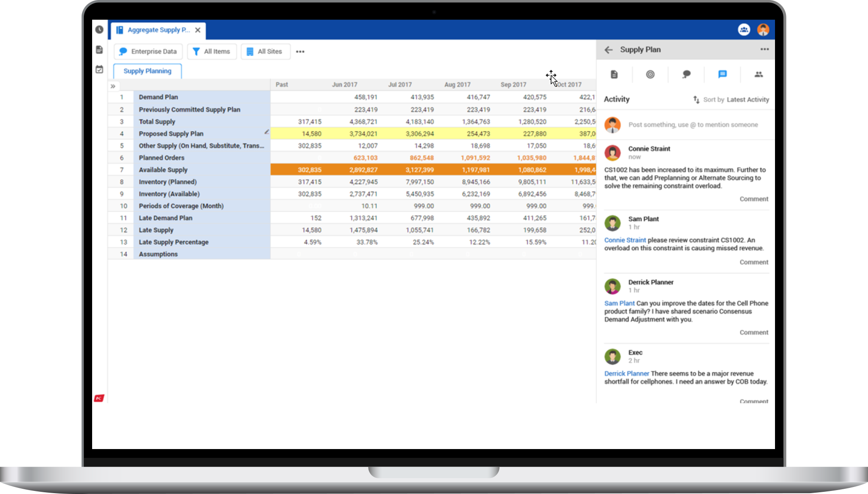This screenshot has height=494, width=868.
Task: Click the document icon in left sidebar
Action: pyautogui.click(x=100, y=50)
